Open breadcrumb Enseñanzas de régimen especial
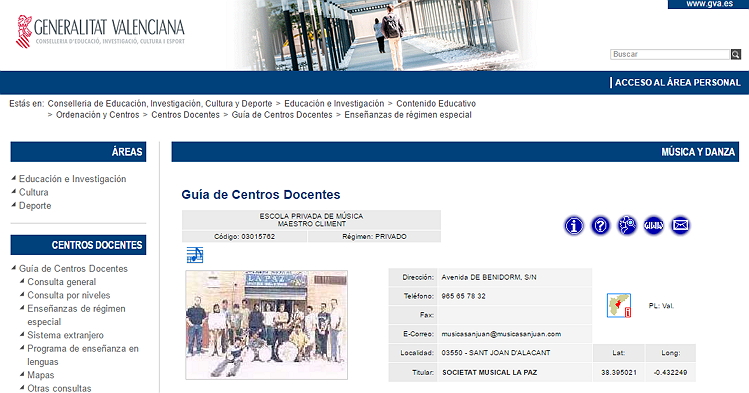This screenshot has height=393, width=749. [x=408, y=115]
